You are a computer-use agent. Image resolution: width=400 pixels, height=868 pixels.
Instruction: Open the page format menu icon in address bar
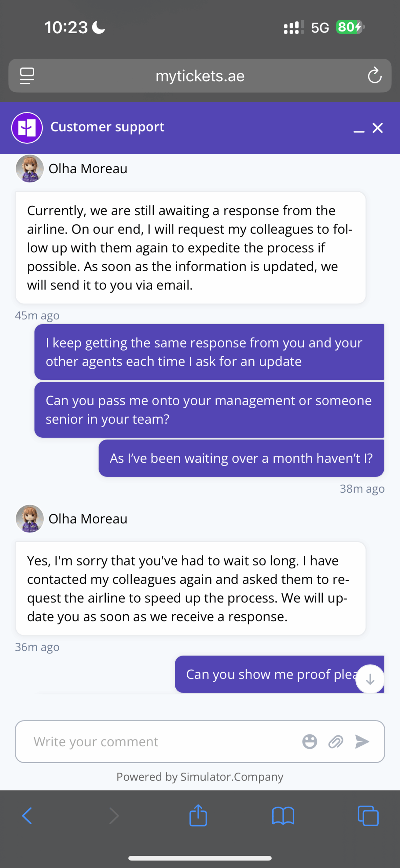click(27, 76)
